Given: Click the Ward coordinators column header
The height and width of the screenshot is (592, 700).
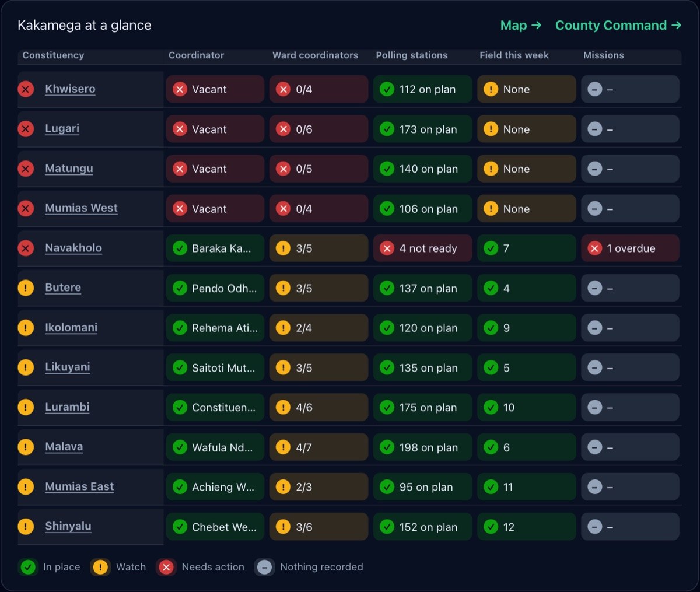Looking at the screenshot, I should click(315, 55).
